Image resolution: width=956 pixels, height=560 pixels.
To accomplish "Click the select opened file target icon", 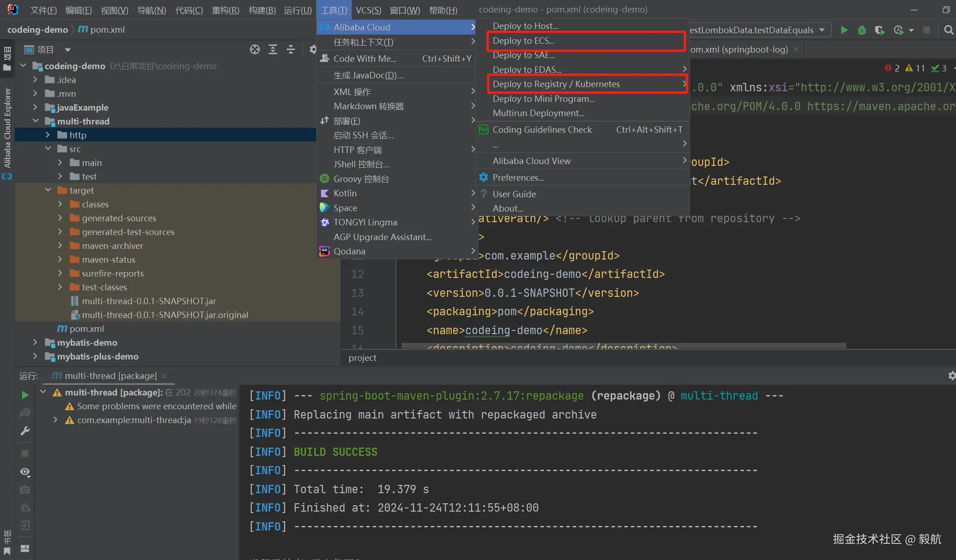I will tap(254, 49).
